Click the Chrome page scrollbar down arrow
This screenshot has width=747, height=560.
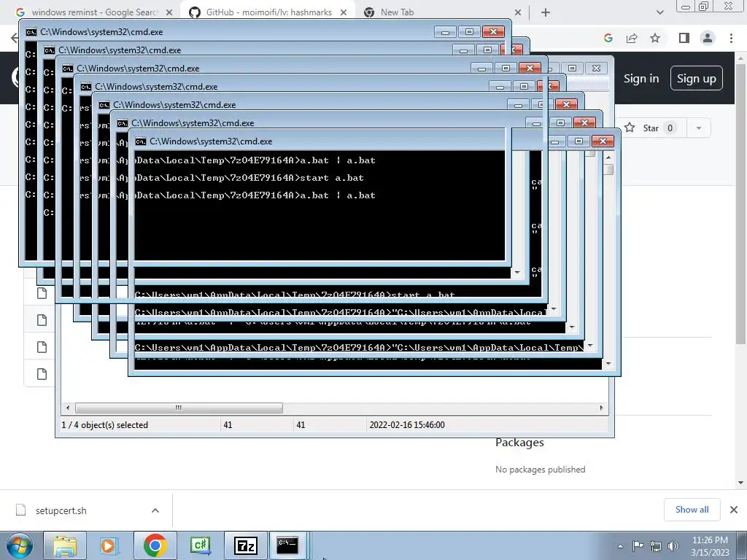tap(741, 483)
